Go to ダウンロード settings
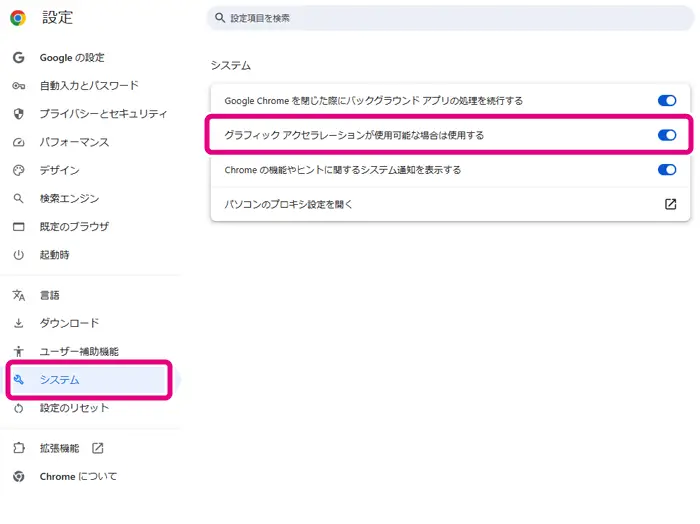Viewport: 700px width, 524px height. tap(69, 323)
